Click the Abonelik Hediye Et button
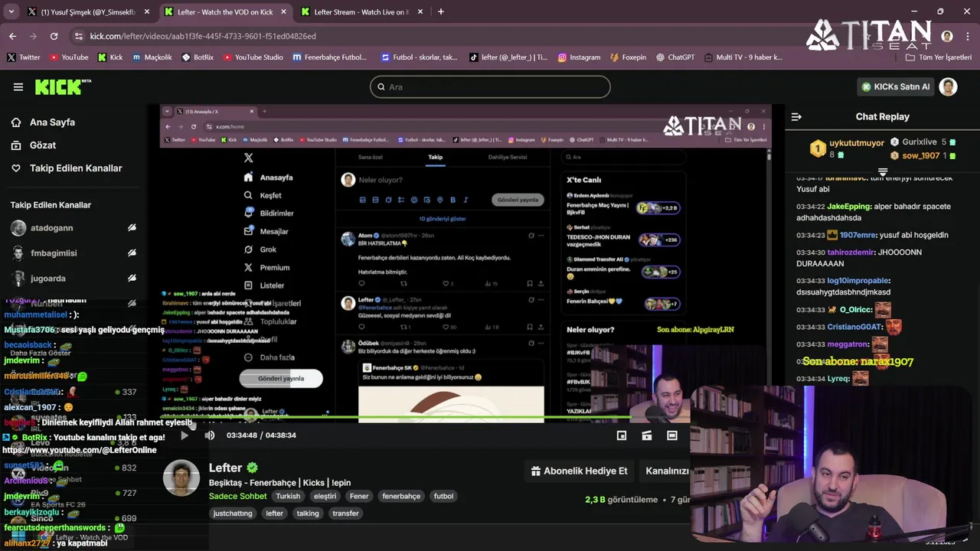 [x=579, y=471]
